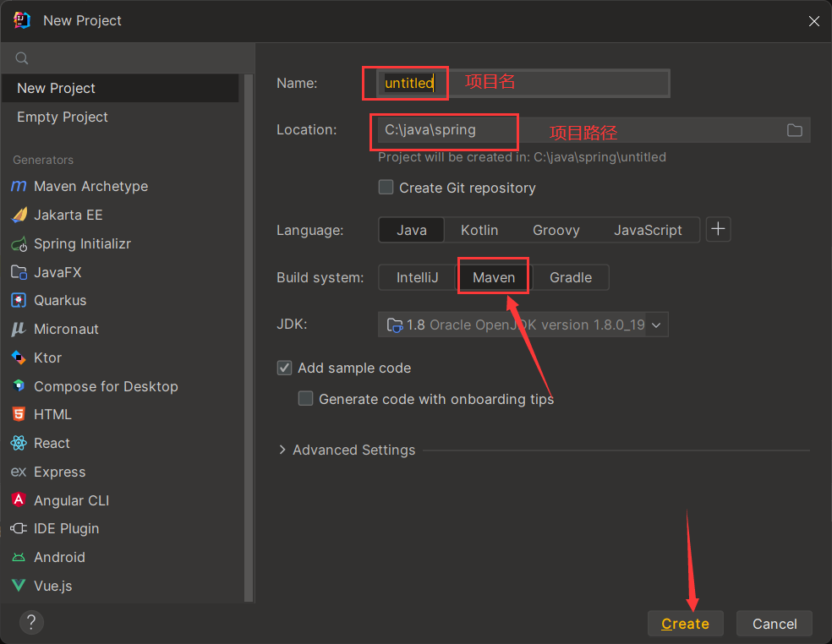Close the New Project dialog

pos(814,20)
